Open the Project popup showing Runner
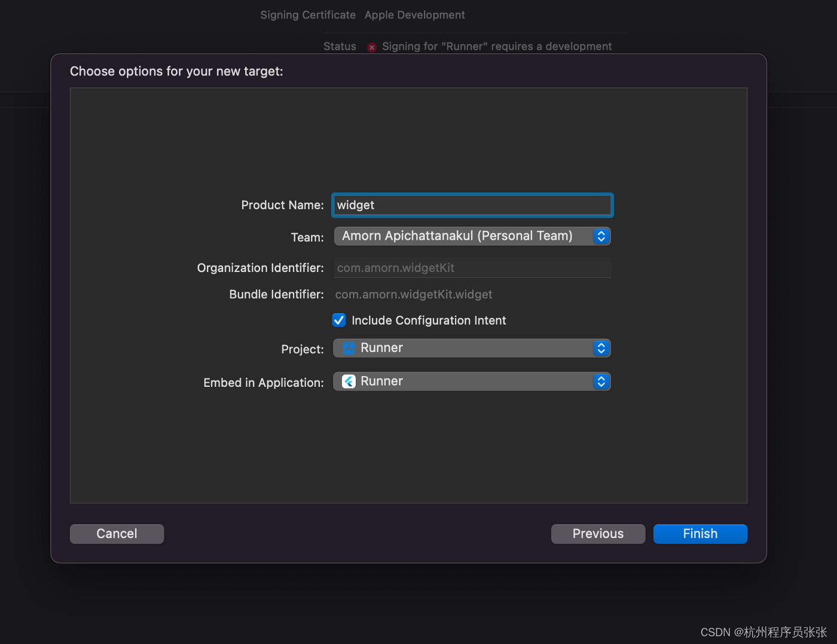Image resolution: width=837 pixels, height=644 pixels. pos(472,347)
